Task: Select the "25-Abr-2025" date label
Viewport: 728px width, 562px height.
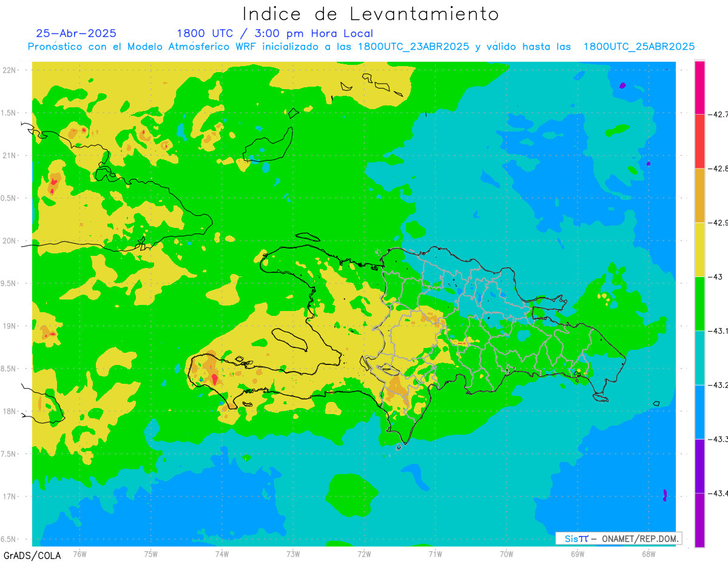Action: click(76, 33)
